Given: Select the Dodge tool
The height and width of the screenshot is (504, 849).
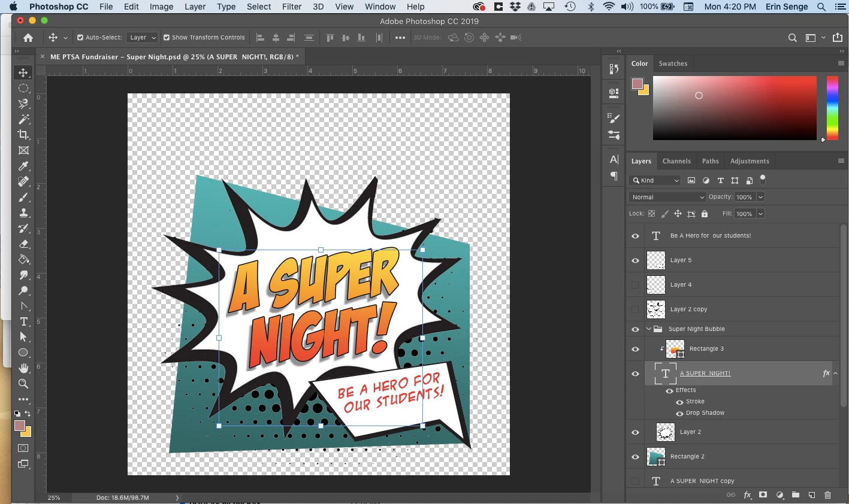Looking at the screenshot, I should click(23, 290).
